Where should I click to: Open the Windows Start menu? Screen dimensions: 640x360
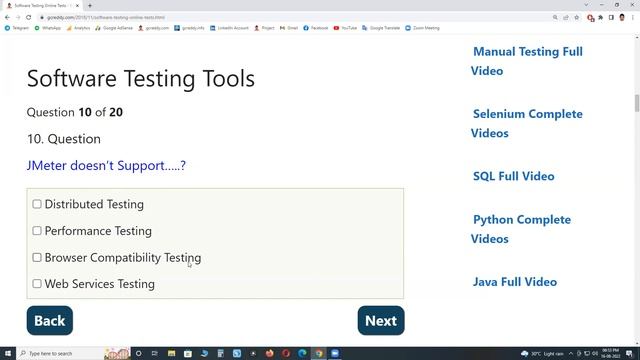point(8,353)
